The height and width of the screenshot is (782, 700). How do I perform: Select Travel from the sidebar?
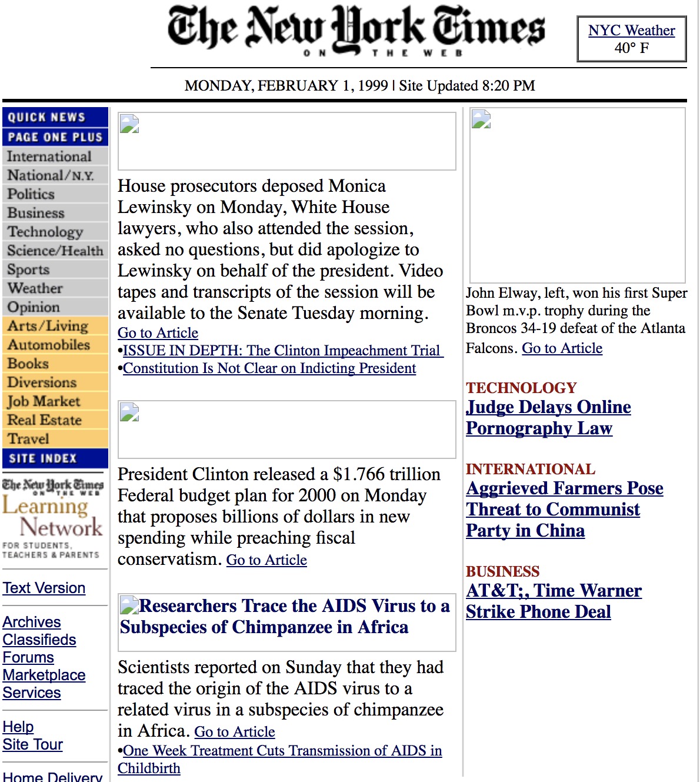click(28, 439)
